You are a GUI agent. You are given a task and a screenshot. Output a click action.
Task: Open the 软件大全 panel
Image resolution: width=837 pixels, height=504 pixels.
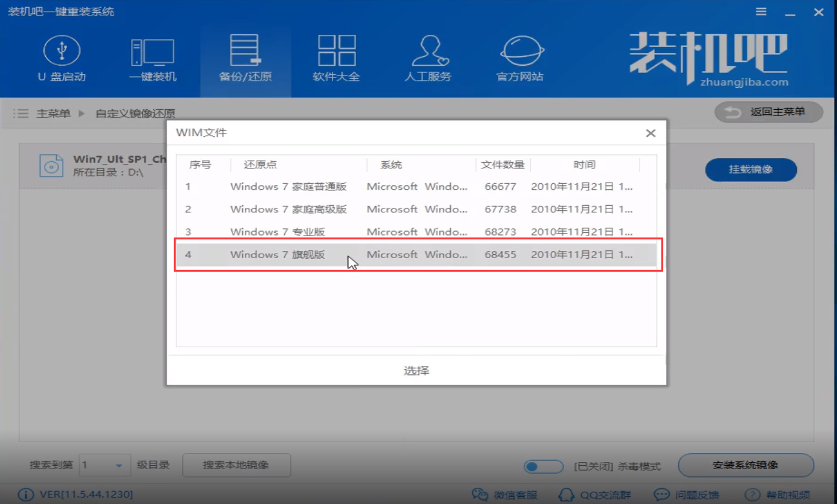(336, 58)
